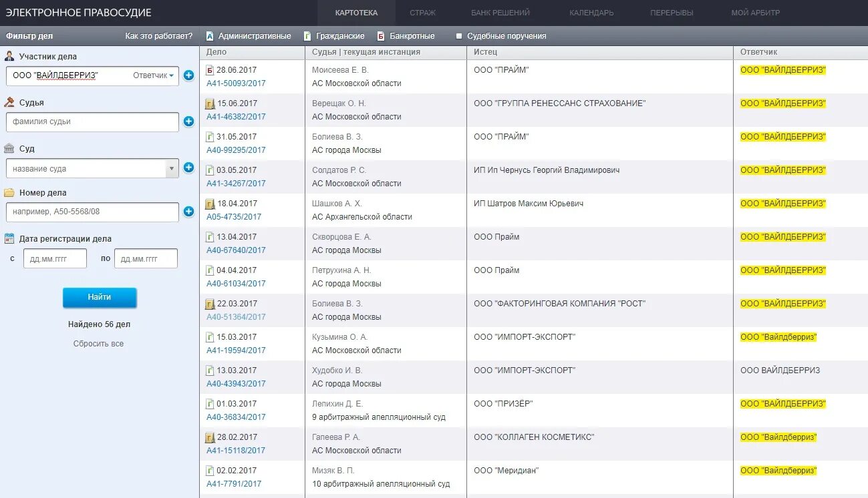
Task: Click the civil icon dated 15.03.2017
Action: [x=210, y=337]
